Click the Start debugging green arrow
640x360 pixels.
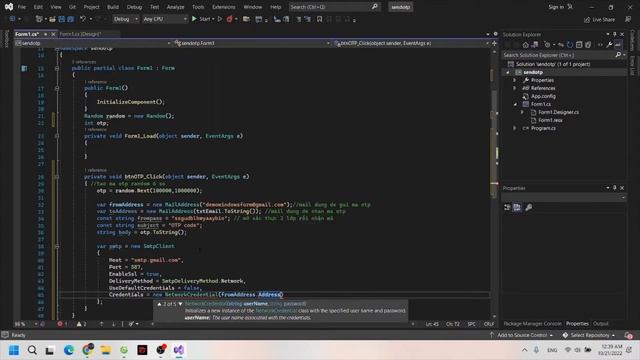click(194, 19)
